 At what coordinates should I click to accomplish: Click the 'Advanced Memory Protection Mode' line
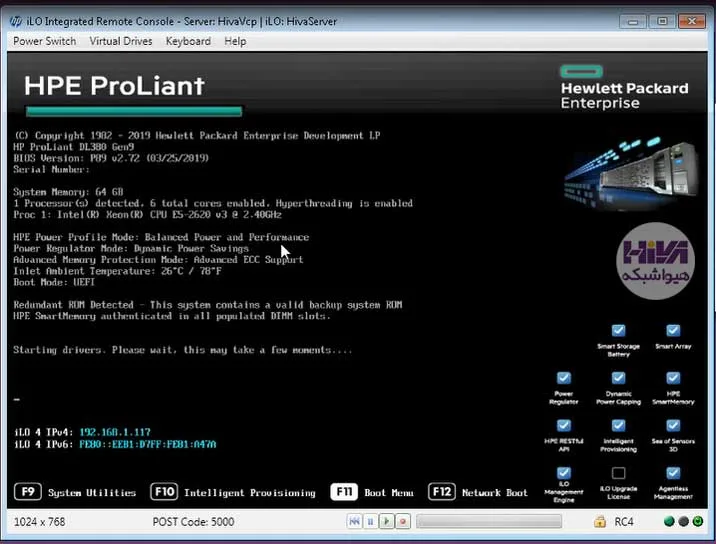[x=158, y=259]
